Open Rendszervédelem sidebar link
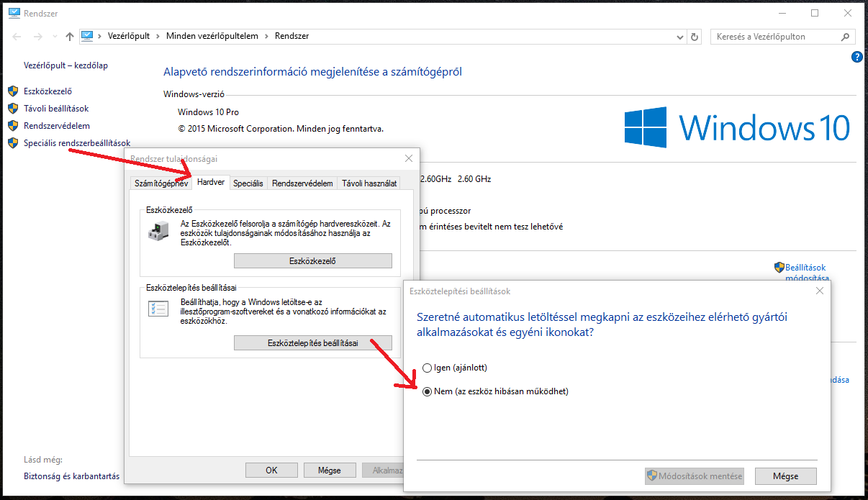This screenshot has height=500, width=868. tap(57, 126)
